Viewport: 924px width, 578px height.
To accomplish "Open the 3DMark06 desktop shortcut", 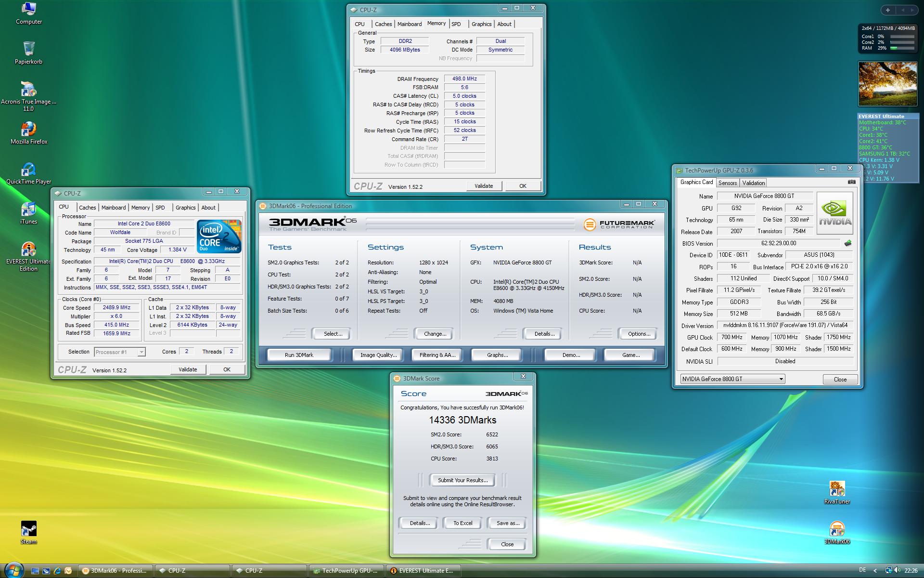I will (x=837, y=533).
